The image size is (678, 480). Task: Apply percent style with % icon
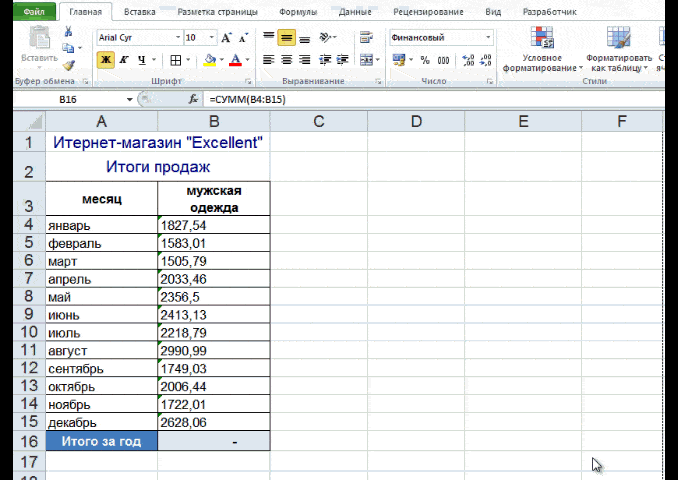tap(425, 60)
